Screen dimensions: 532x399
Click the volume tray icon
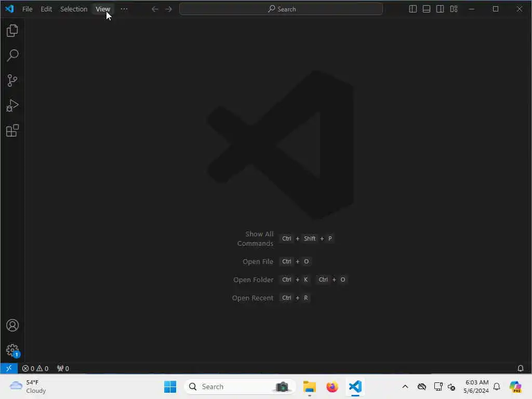[x=451, y=387]
